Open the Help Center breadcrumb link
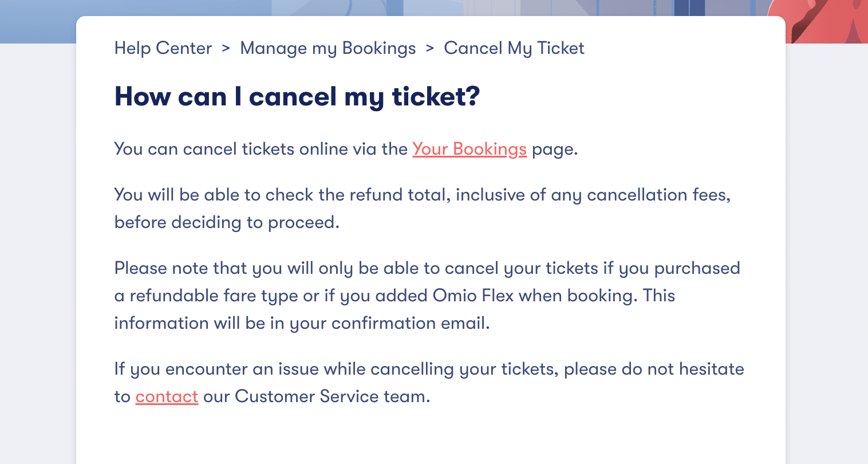The width and height of the screenshot is (868, 464). click(x=163, y=48)
